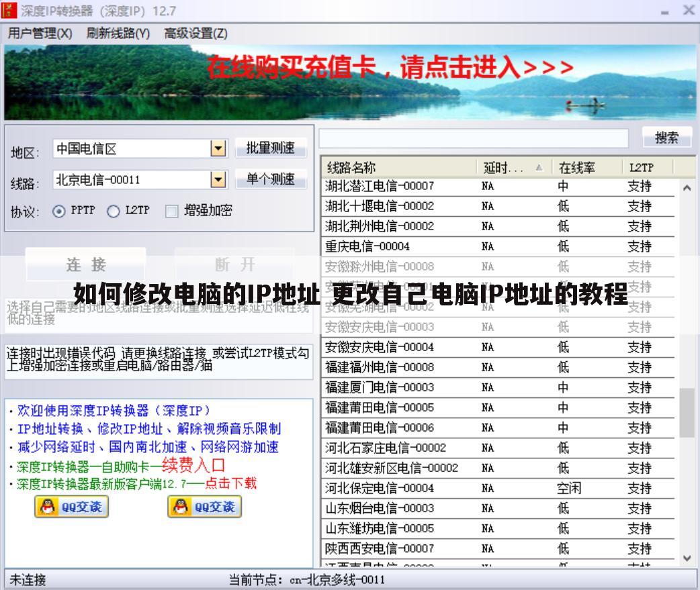Image resolution: width=700 pixels, height=590 pixels.
Task: Click 空闲 online rate for 河北保定电信-00004
Action: click(569, 488)
